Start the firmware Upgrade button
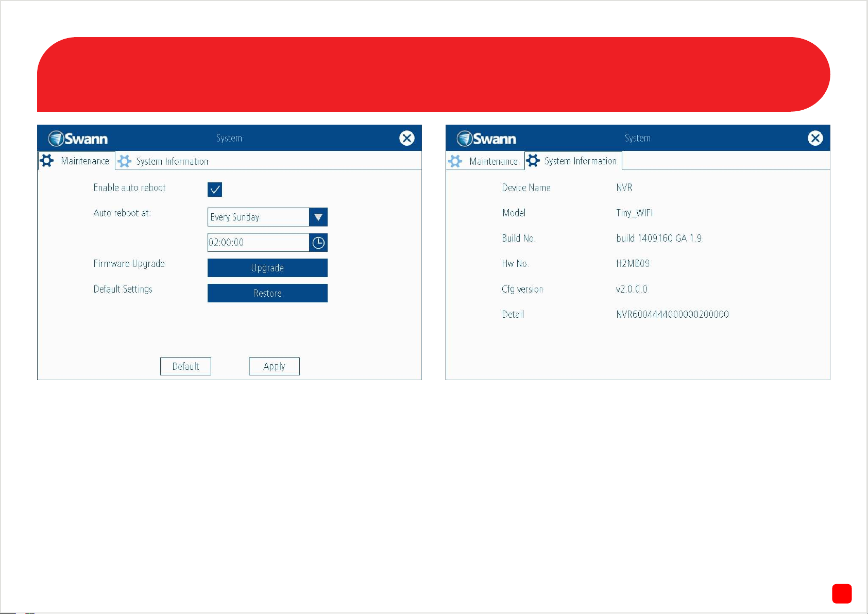The width and height of the screenshot is (868, 614). tap(267, 268)
